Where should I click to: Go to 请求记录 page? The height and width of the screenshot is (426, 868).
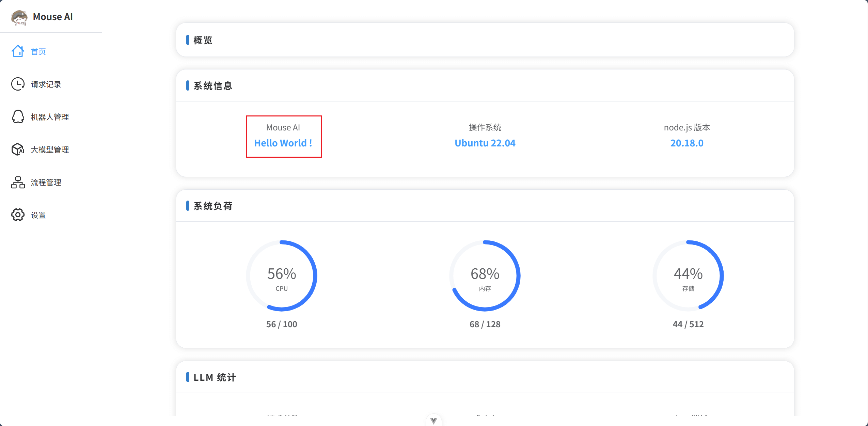[46, 84]
